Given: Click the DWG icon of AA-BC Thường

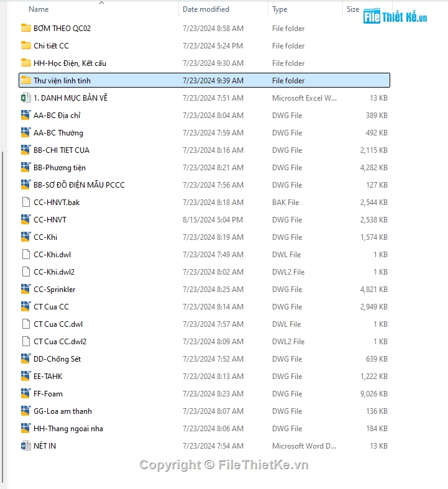Looking at the screenshot, I should click(26, 132).
